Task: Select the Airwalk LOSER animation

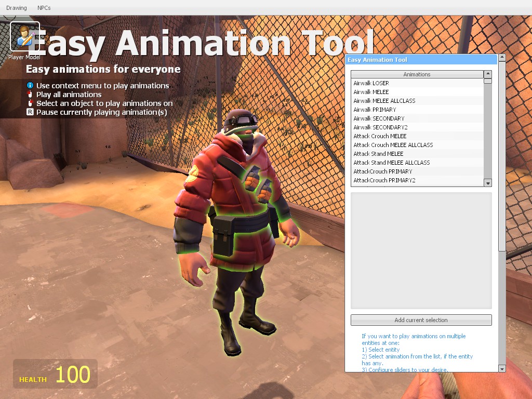Action: coord(417,83)
